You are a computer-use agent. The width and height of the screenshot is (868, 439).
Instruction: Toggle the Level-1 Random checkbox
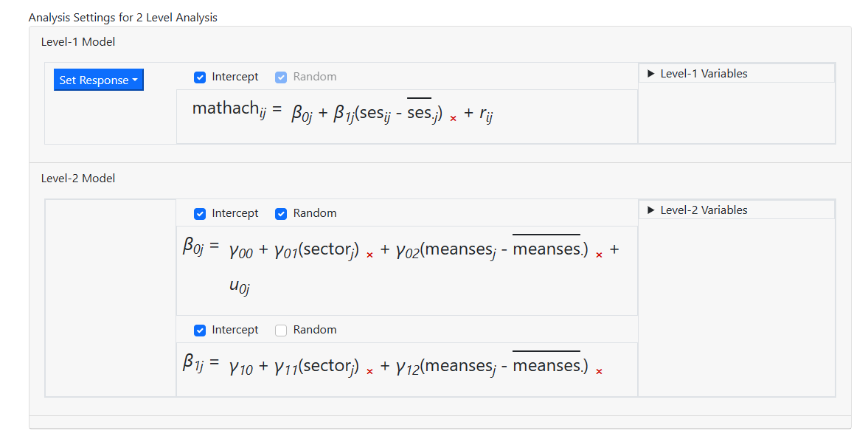(x=281, y=77)
